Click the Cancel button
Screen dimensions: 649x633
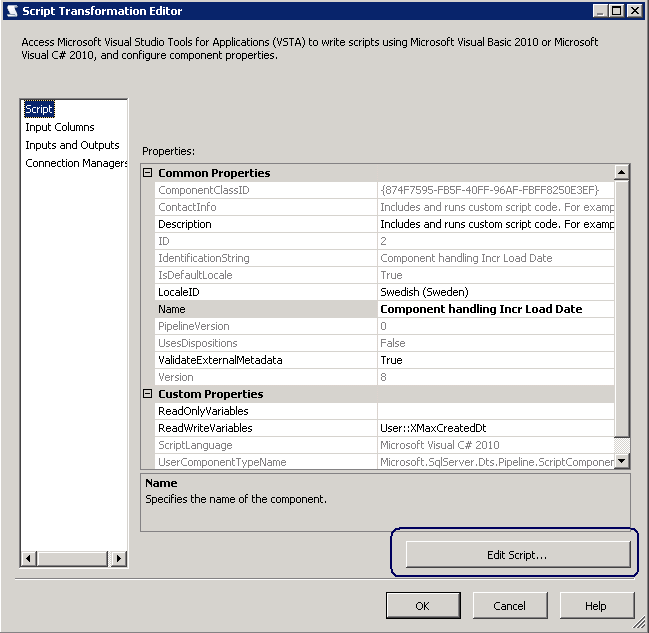509,605
